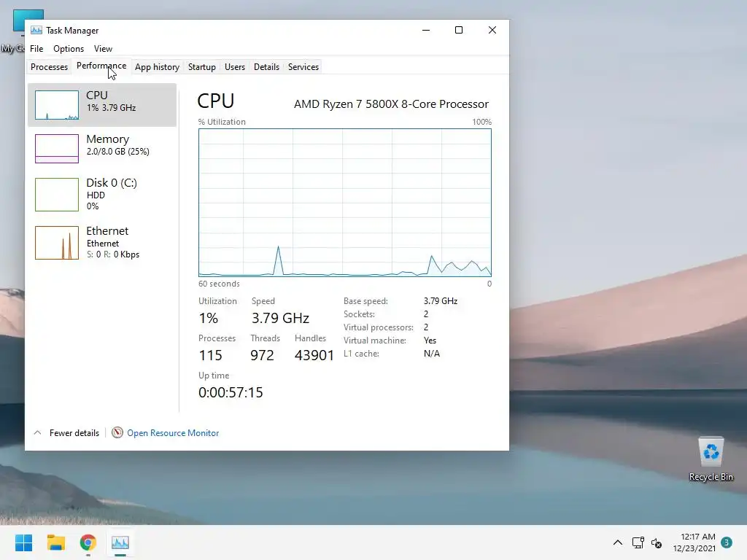
Task: Open the File menu
Action: pos(36,49)
